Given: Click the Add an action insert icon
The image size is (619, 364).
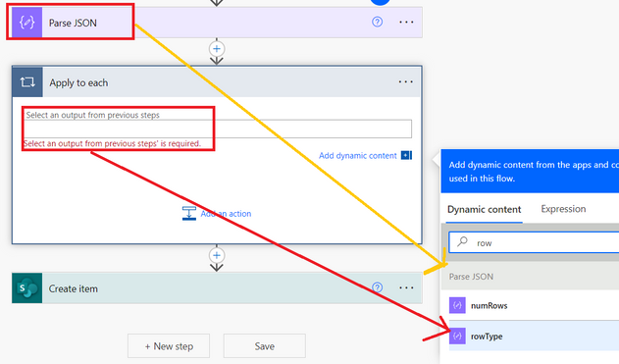Looking at the screenshot, I should point(189,213).
